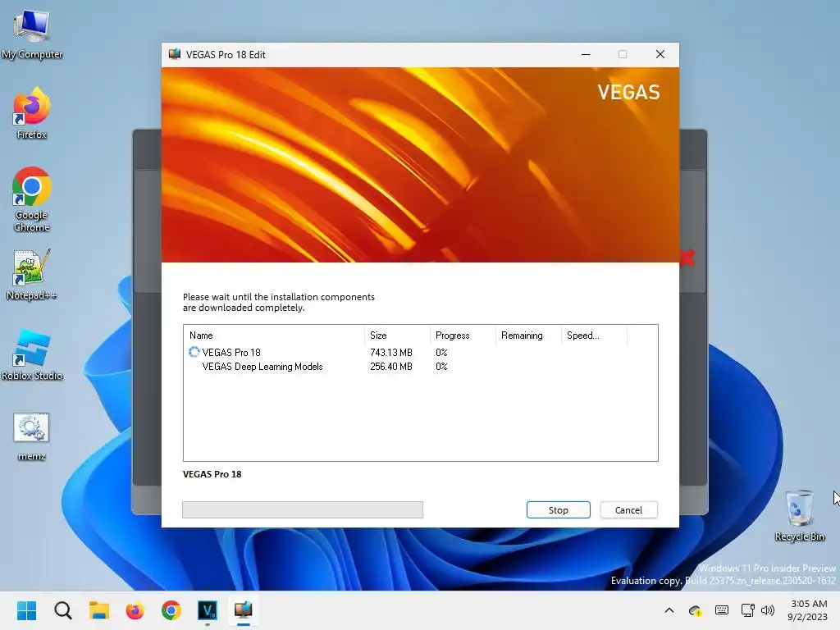
Task: Launch Roblox Studio desktop shortcut
Action: point(32,354)
